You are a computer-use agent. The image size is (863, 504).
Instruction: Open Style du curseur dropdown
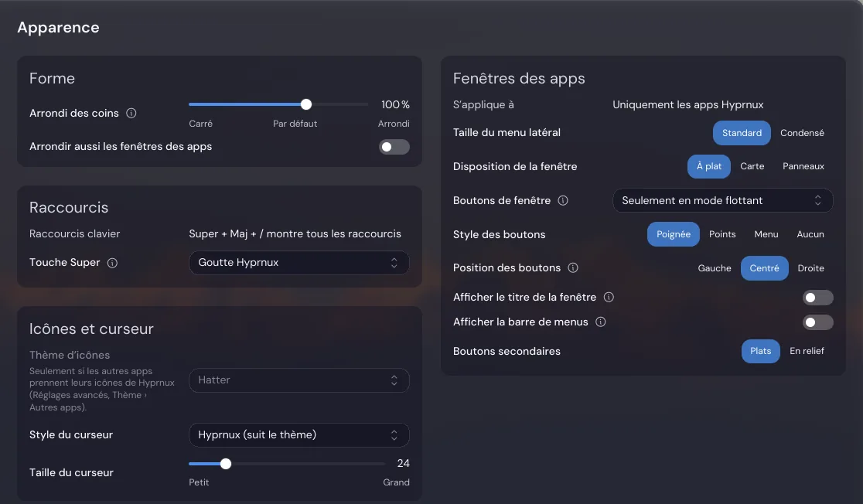pos(298,435)
